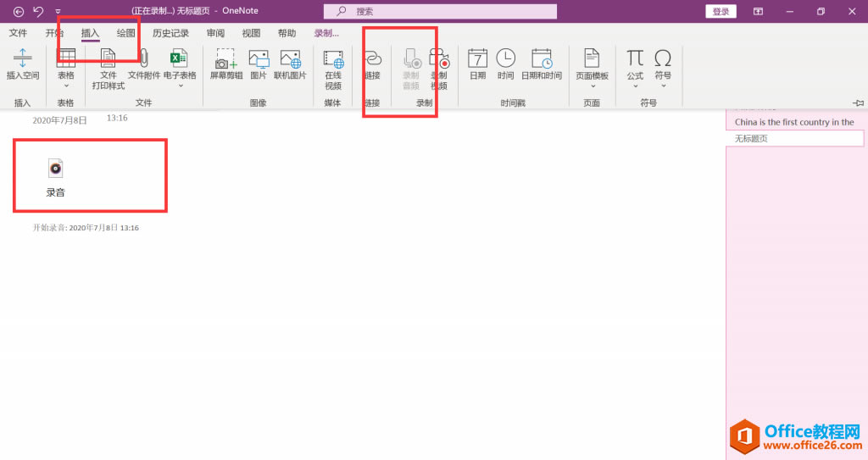
Task: Expand the Page Templates dropdown arrow
Action: [x=593, y=86]
